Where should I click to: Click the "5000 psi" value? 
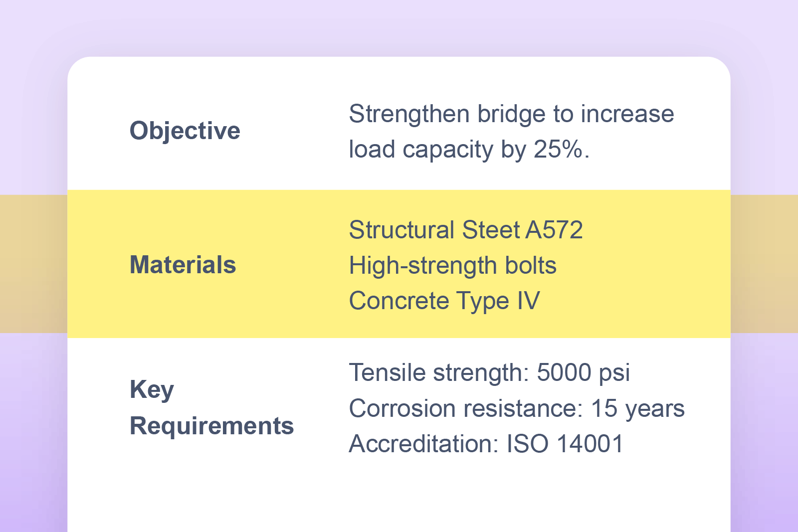(x=583, y=372)
